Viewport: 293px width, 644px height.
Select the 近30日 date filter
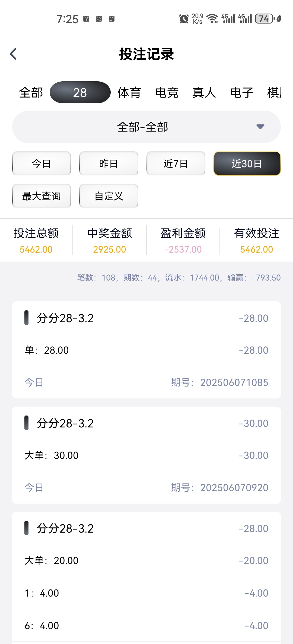247,163
